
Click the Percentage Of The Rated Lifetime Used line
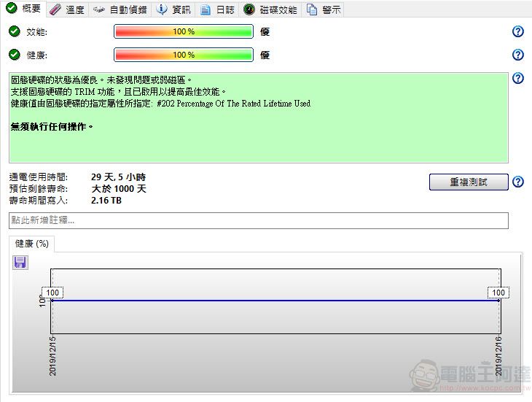pyautogui.click(x=160, y=103)
